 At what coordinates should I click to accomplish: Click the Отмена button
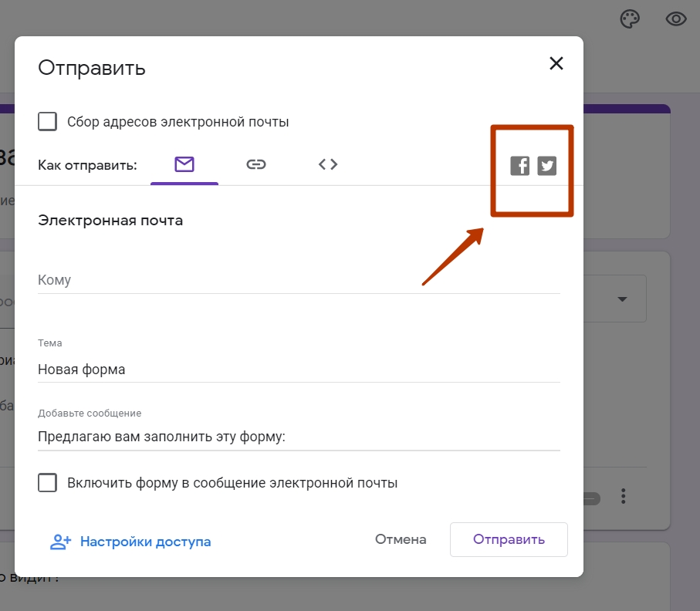pyautogui.click(x=401, y=539)
